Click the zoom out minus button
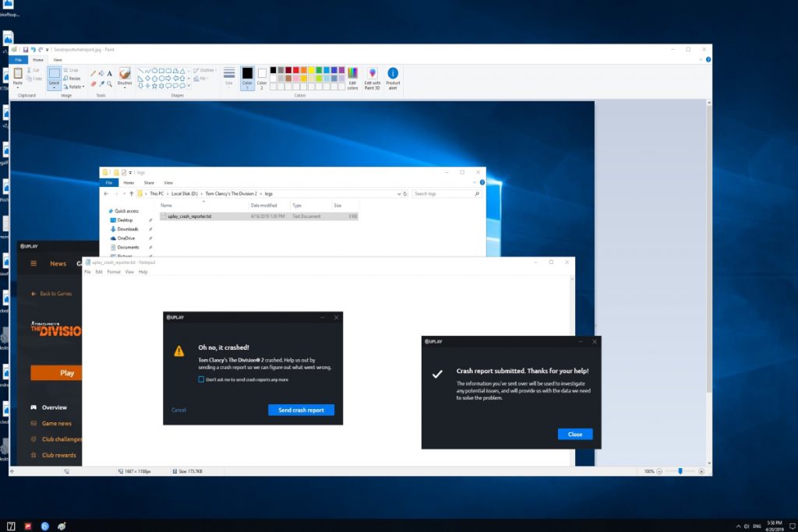This screenshot has height=532, width=798. [659, 471]
